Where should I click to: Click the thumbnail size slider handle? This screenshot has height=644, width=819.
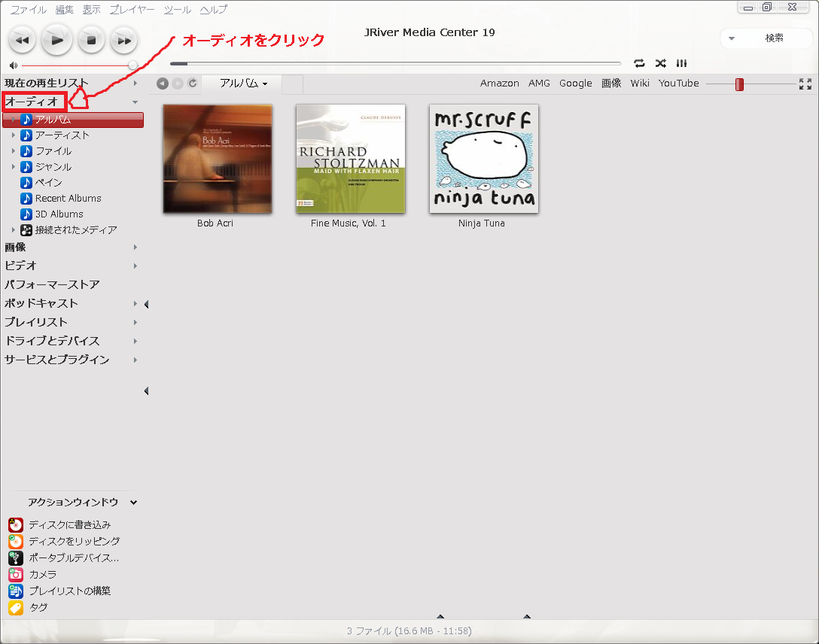739,84
